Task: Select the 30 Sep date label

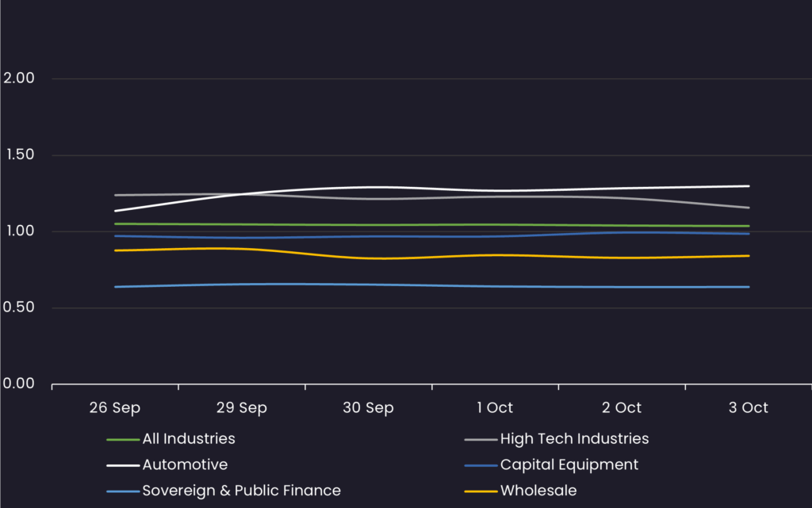Action: coord(368,408)
